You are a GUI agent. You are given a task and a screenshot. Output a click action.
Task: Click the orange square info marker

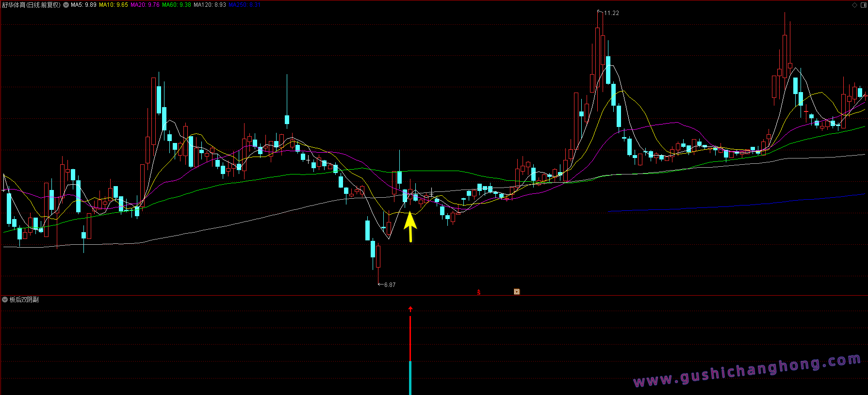point(517,292)
